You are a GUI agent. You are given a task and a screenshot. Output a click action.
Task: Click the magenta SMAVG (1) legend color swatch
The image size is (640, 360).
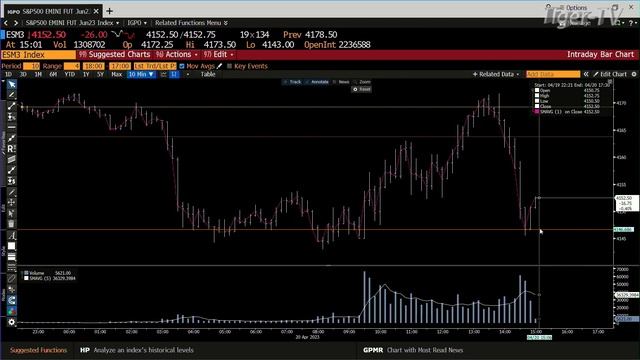[537, 111]
